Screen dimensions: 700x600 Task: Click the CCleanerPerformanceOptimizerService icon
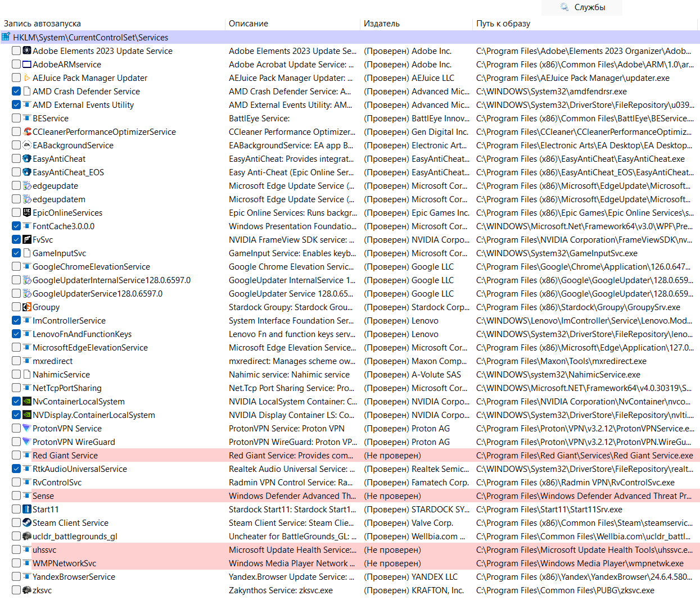click(26, 131)
